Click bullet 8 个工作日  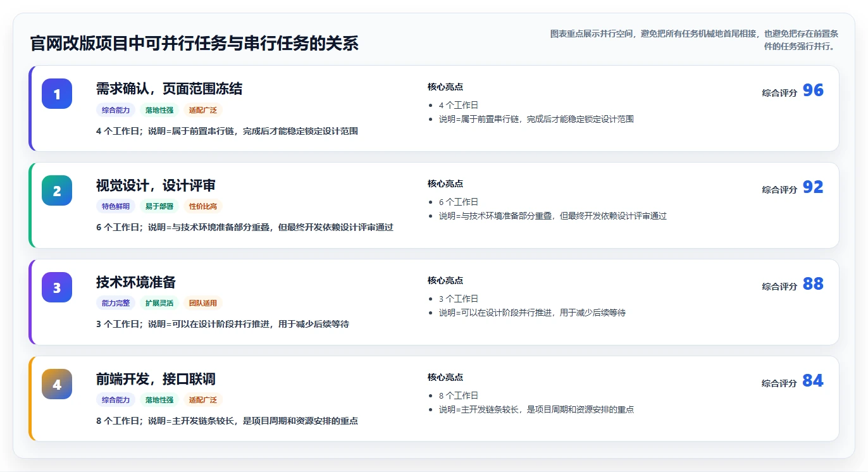click(459, 396)
